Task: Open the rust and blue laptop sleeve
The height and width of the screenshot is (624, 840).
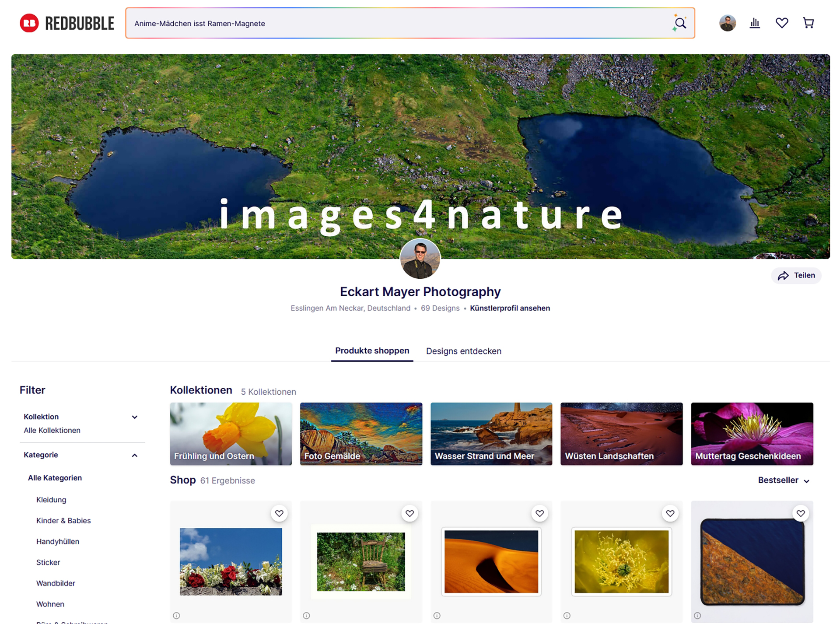Action: pyautogui.click(x=752, y=562)
